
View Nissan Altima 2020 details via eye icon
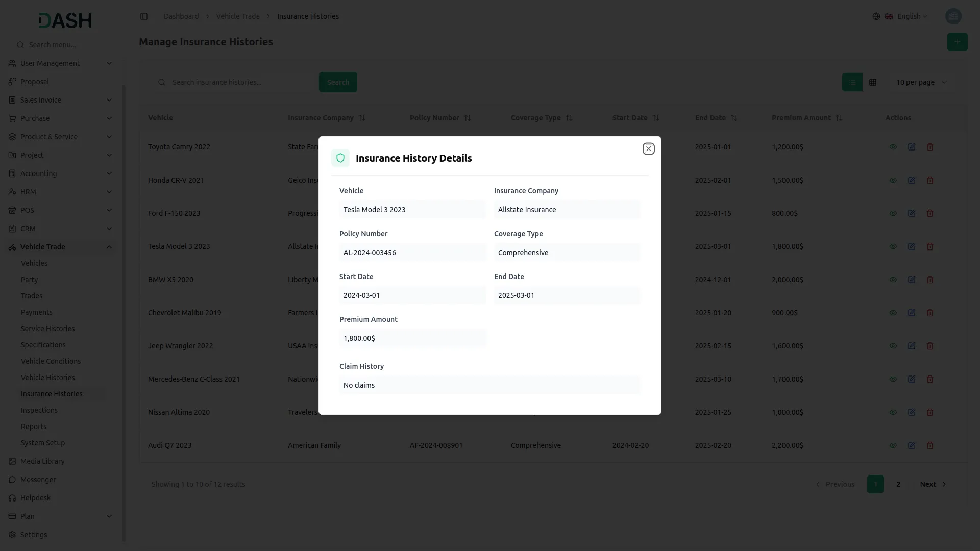[x=893, y=412]
